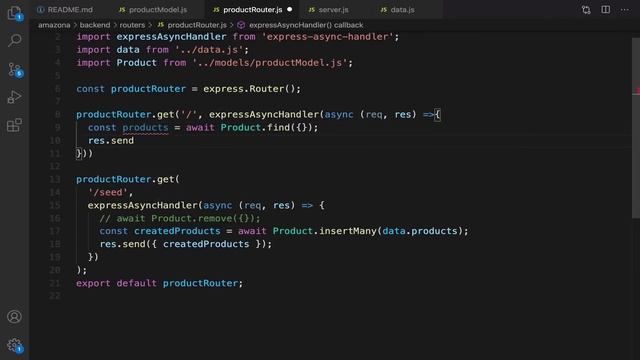Click line number 21 in gutter

[55, 283]
